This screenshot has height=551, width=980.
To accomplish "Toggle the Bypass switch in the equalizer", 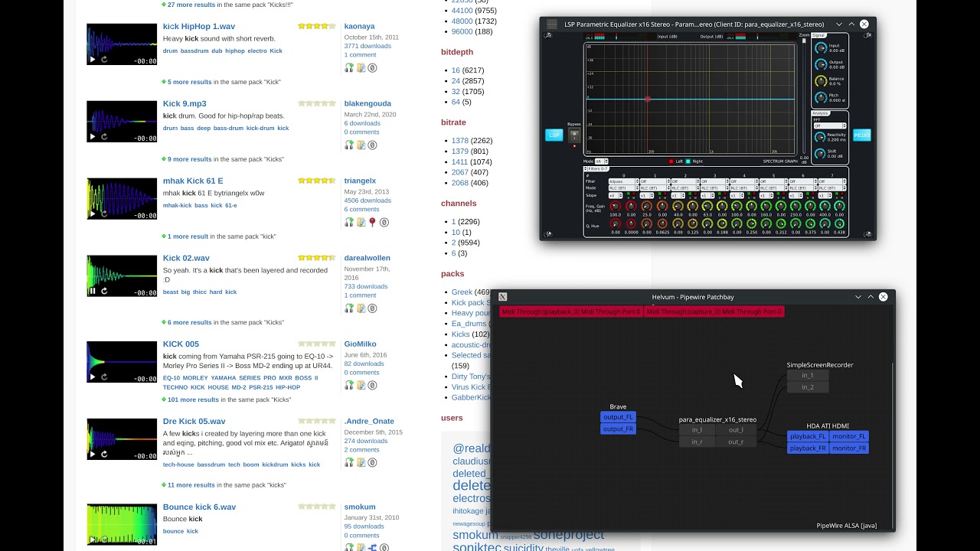I will click(x=574, y=135).
